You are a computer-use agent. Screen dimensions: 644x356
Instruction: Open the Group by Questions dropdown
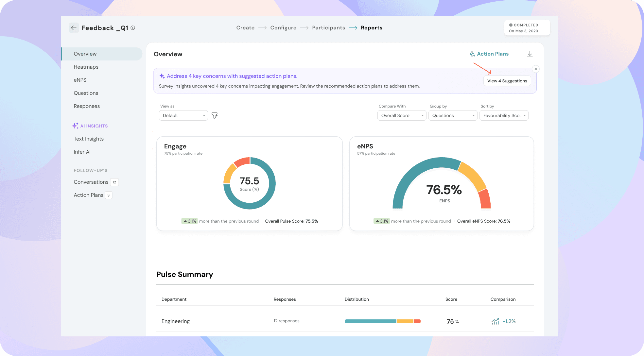pos(453,115)
